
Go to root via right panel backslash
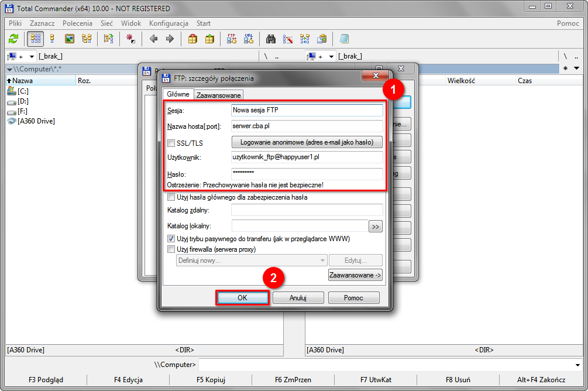coord(565,56)
